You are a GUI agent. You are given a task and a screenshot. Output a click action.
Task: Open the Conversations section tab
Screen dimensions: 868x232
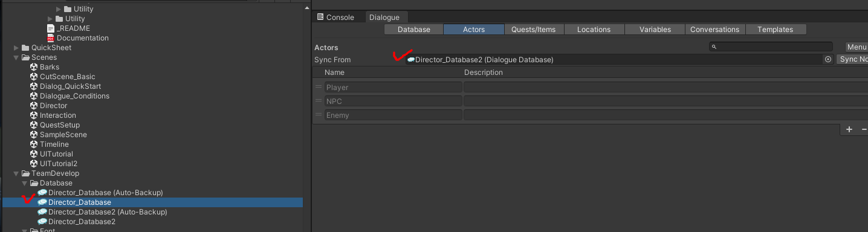tap(715, 29)
